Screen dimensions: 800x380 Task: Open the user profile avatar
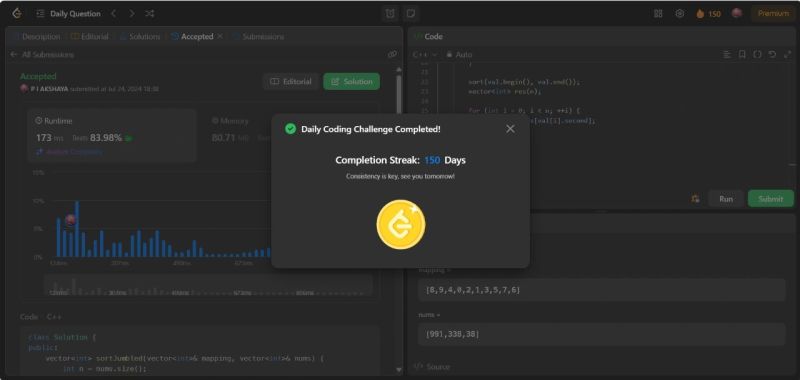pyautogui.click(x=737, y=14)
